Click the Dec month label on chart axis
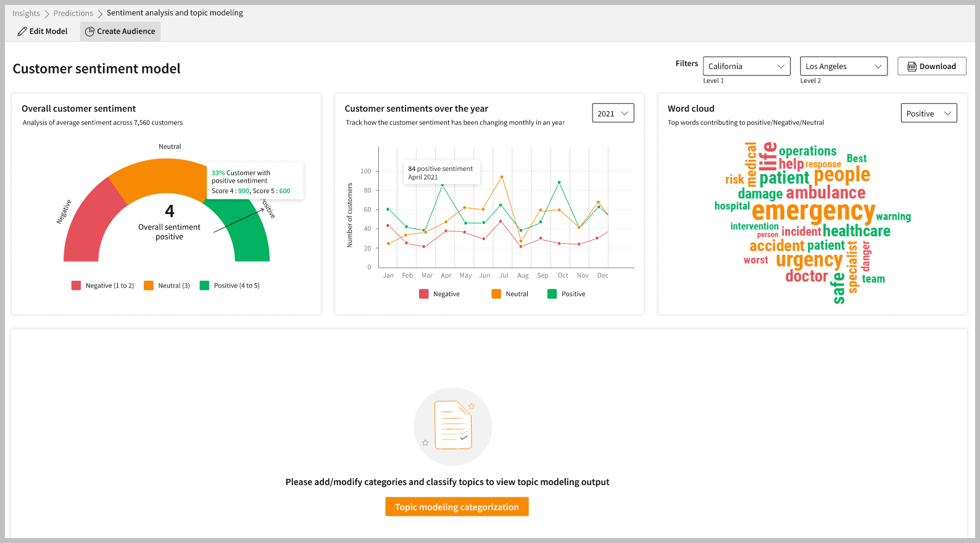The height and width of the screenshot is (543, 980). [602, 275]
